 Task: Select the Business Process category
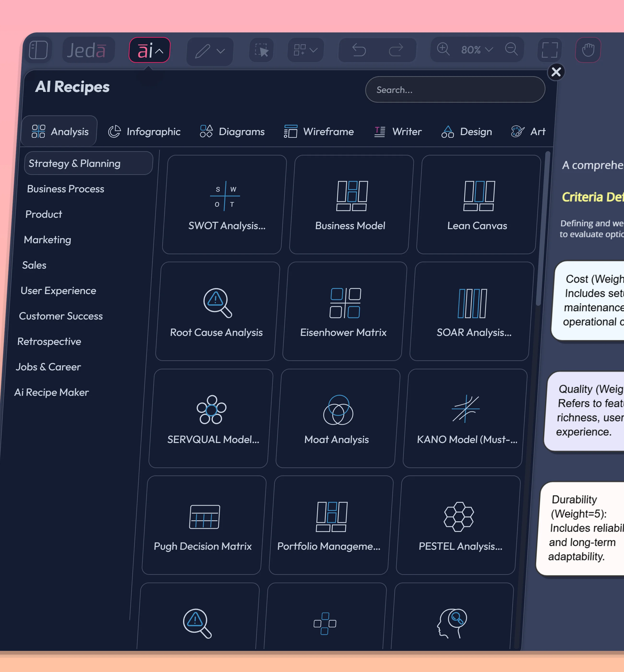[66, 189]
